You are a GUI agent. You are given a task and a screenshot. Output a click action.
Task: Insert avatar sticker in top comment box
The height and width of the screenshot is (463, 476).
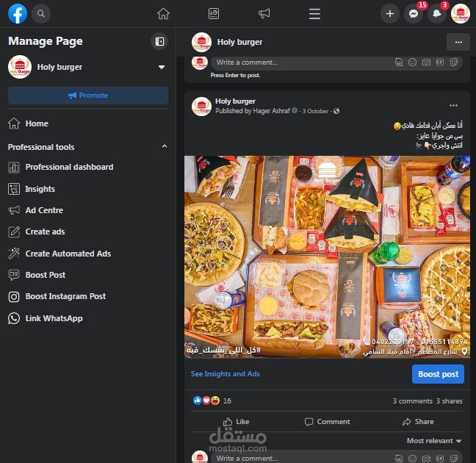click(399, 62)
